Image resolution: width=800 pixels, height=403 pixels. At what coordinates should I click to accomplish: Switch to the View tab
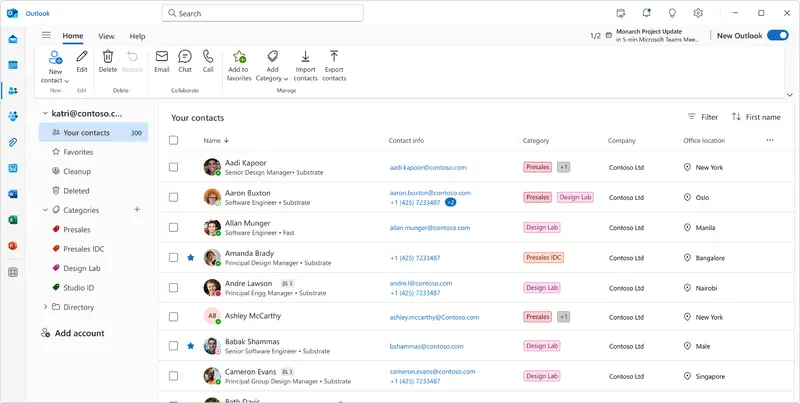click(x=106, y=36)
